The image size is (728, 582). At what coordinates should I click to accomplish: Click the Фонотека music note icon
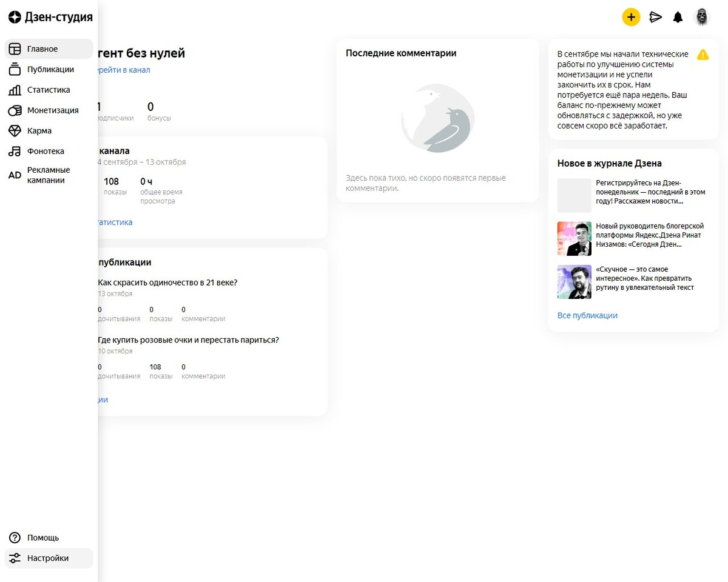click(x=15, y=152)
